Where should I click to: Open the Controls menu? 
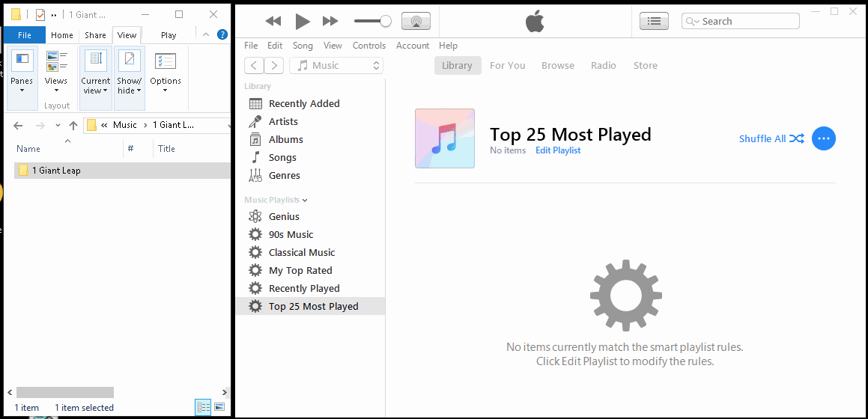(369, 46)
